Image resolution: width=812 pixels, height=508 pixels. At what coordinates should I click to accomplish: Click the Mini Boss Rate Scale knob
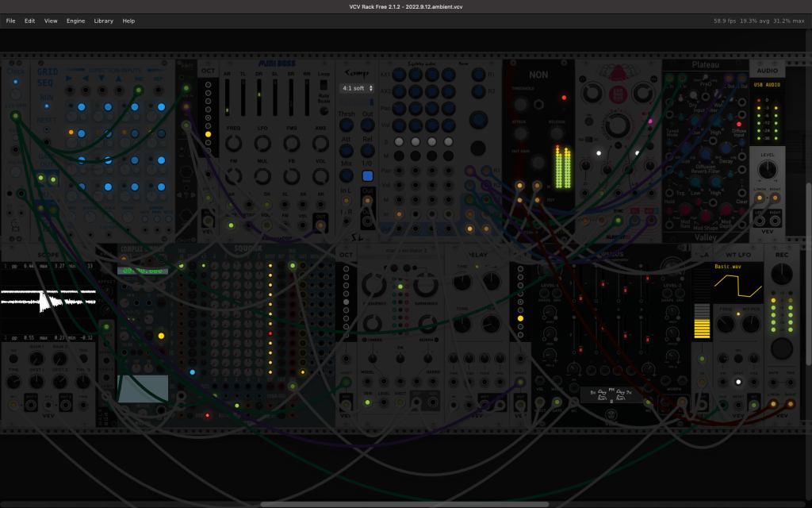324,110
